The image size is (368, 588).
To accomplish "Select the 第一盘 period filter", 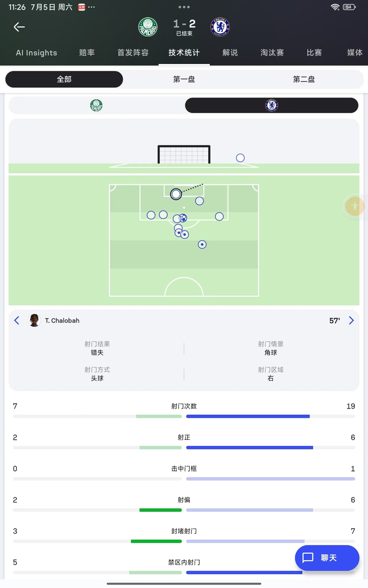I will (x=184, y=79).
